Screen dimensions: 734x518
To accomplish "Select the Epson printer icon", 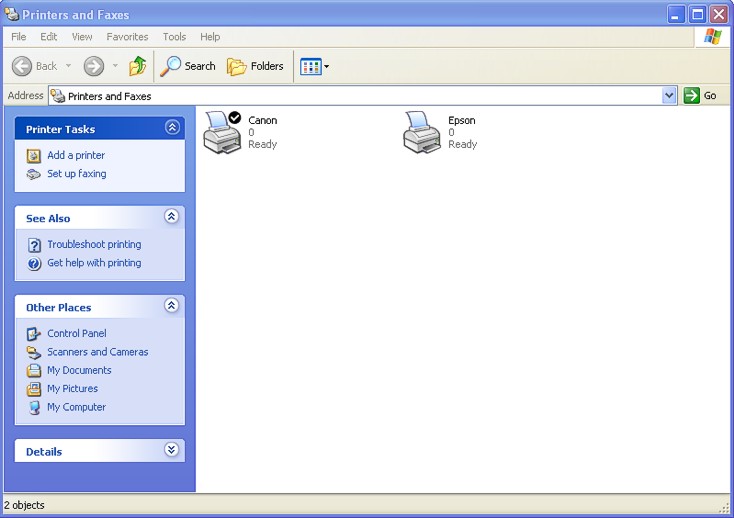I will click(422, 132).
